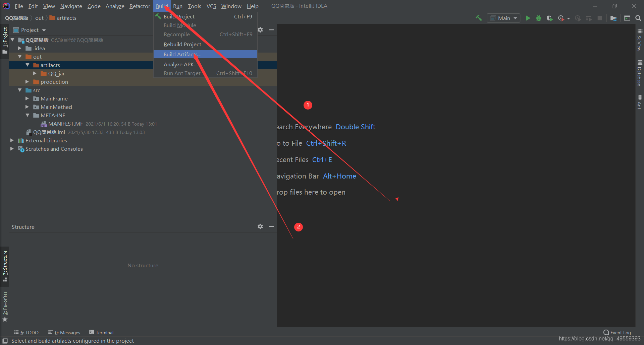Open the Ant side tool window
Viewport: 644px width, 345px height.
(x=640, y=102)
